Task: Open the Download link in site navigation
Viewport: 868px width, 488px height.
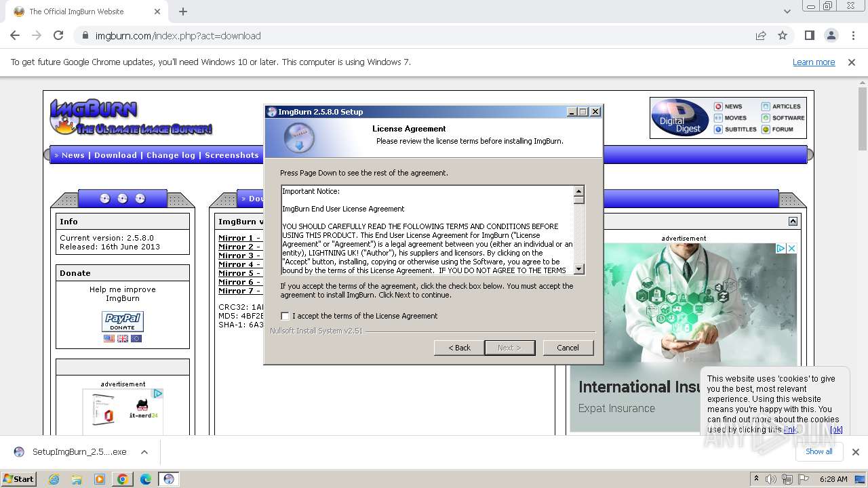Action: (115, 155)
